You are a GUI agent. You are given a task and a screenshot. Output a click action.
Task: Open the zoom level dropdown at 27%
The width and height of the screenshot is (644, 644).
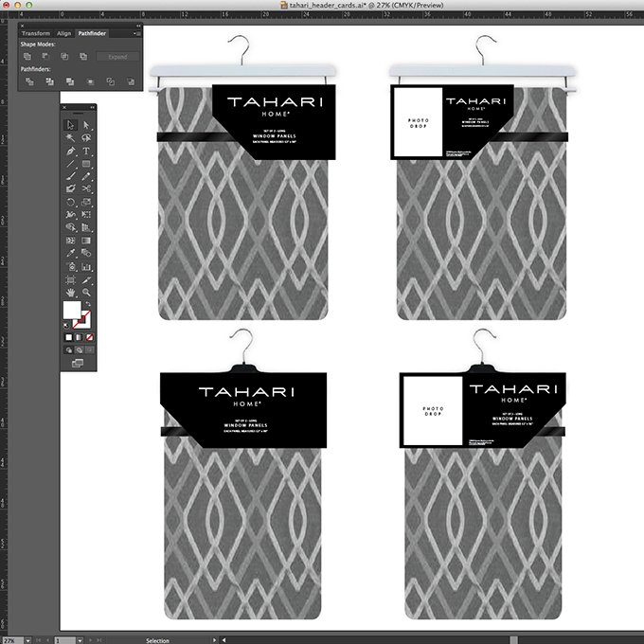[x=27, y=640]
